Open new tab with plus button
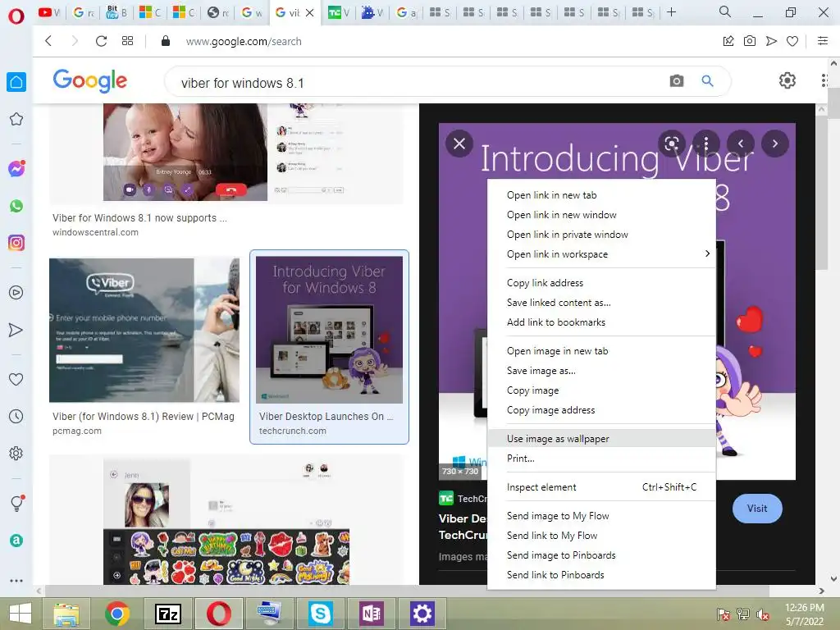Screen dimensions: 840x630 point(671,11)
